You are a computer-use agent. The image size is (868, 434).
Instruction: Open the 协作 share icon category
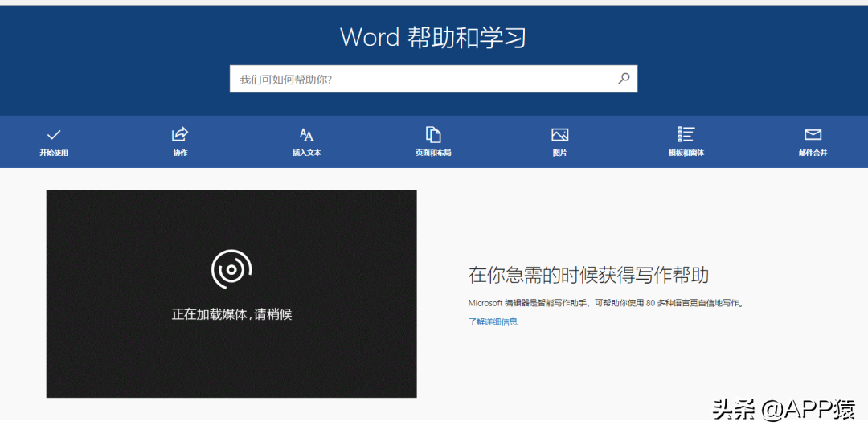pos(180,141)
